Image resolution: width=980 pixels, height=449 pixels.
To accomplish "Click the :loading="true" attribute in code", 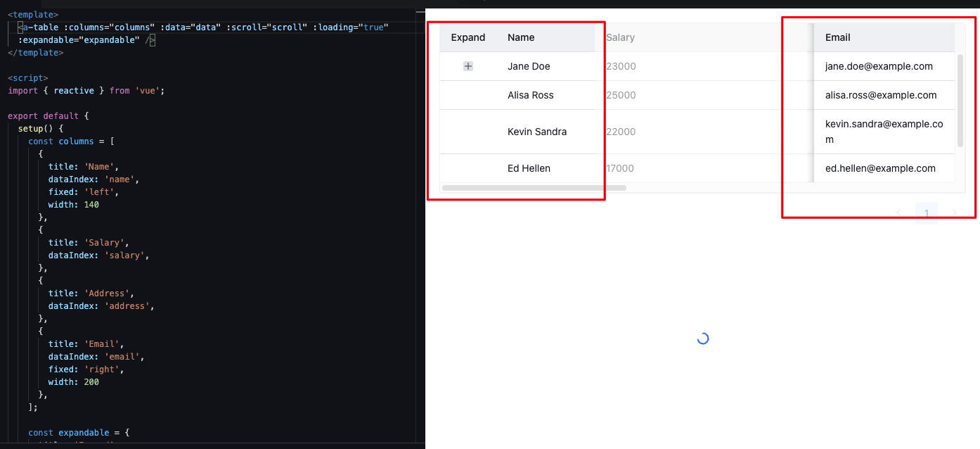I will (351, 27).
